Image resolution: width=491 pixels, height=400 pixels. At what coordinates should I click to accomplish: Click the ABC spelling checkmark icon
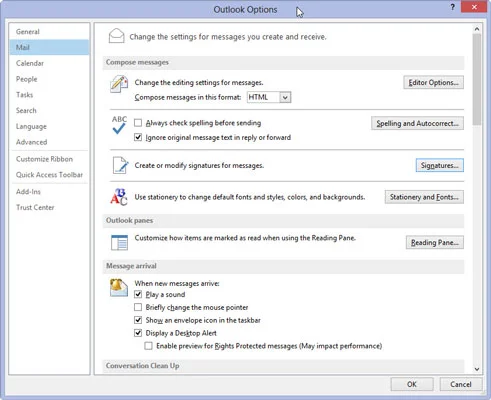pos(119,125)
